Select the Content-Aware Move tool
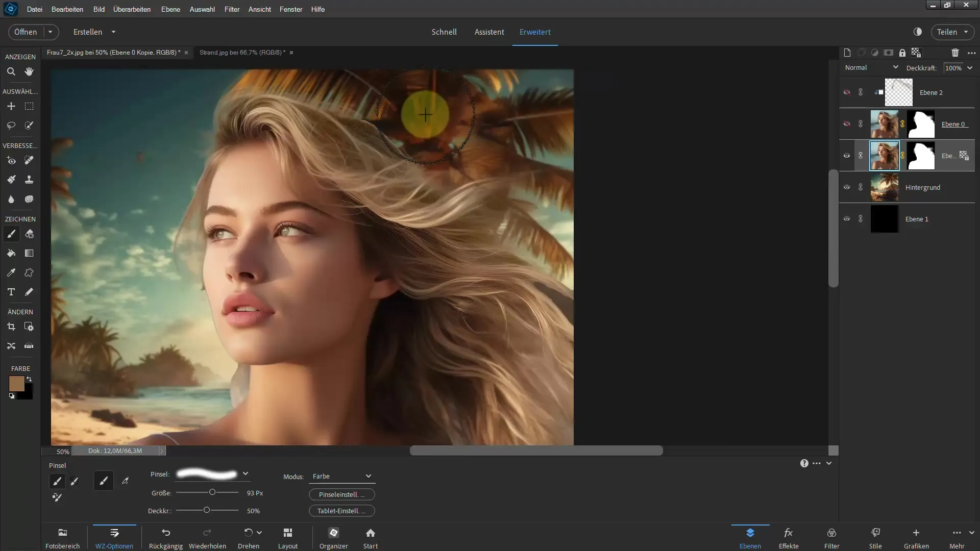Image resolution: width=980 pixels, height=551 pixels. (11, 346)
